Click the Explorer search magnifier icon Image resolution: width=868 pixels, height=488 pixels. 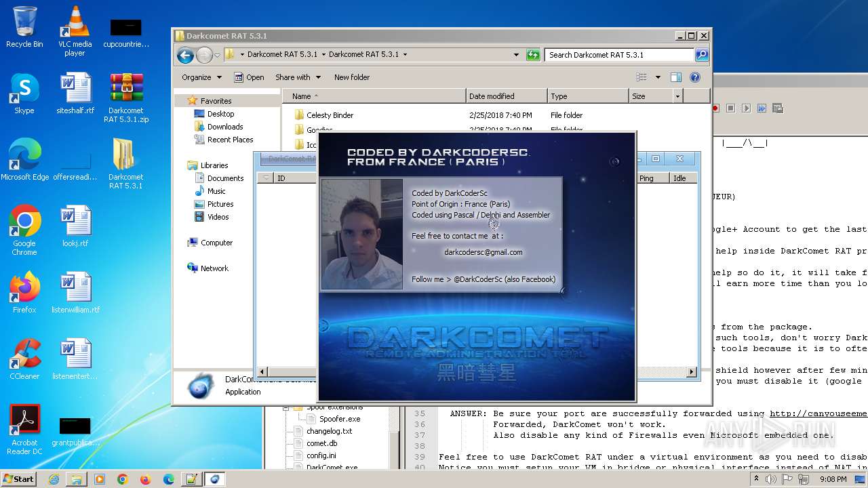[x=702, y=55]
